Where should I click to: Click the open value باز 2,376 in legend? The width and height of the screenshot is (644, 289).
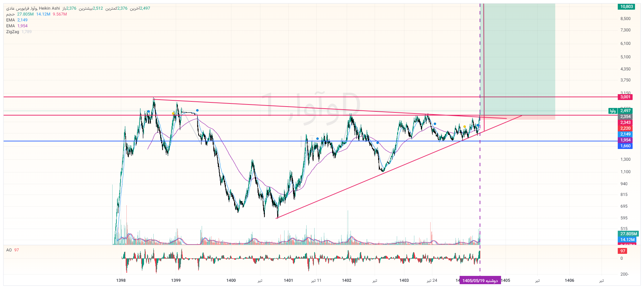(69, 8)
